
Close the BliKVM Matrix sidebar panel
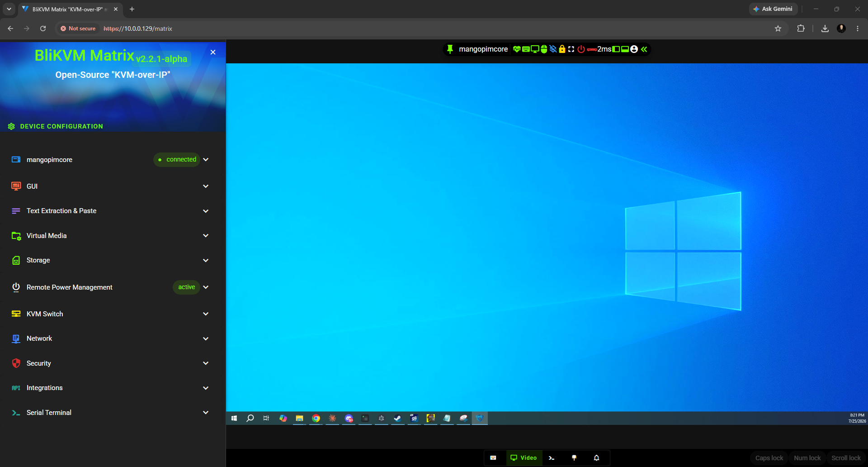coord(213,52)
